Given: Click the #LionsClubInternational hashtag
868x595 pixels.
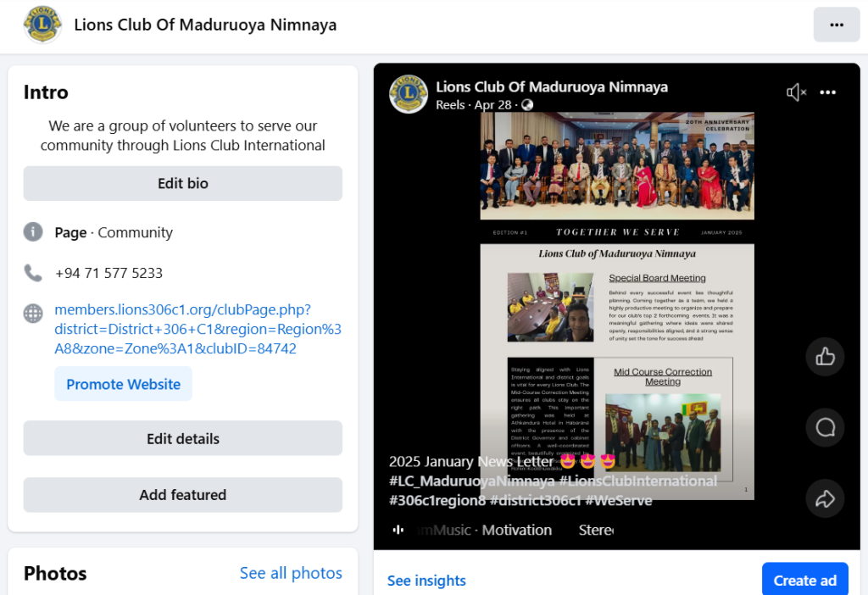Looking at the screenshot, I should click(637, 481).
